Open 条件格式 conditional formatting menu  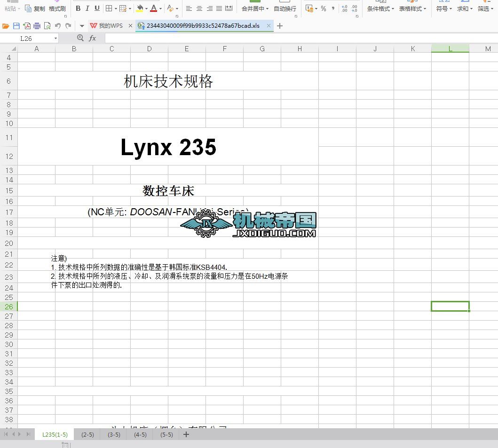(380, 8)
